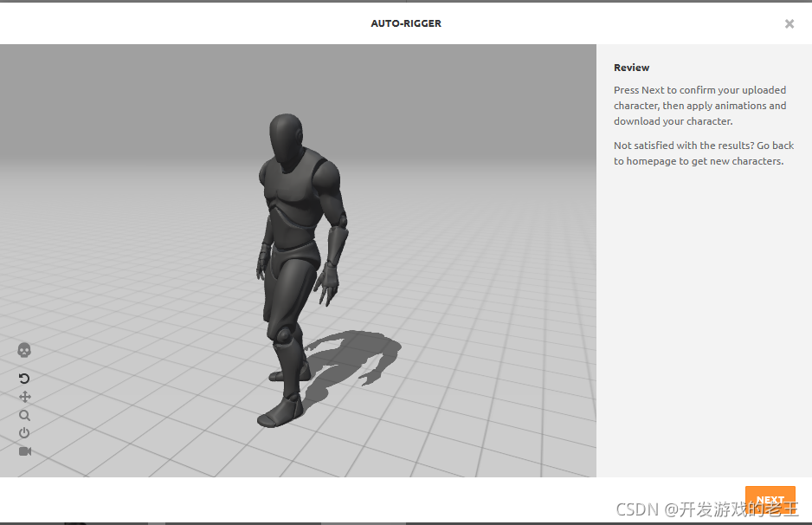
Task: Toggle the power icon in viewport toolbar
Action: [x=24, y=433]
